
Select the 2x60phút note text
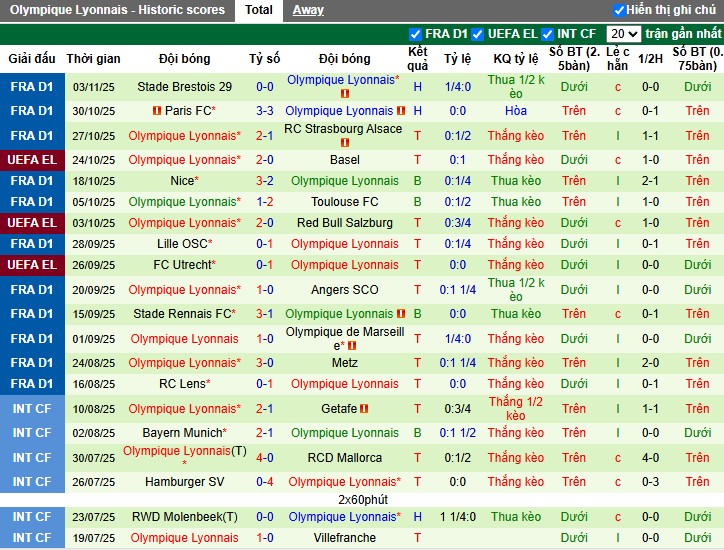click(x=363, y=500)
